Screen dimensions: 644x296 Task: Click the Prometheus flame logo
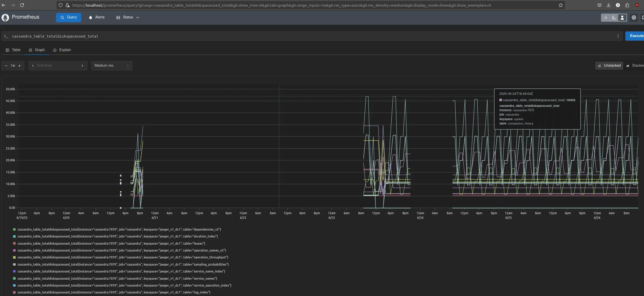(5, 17)
